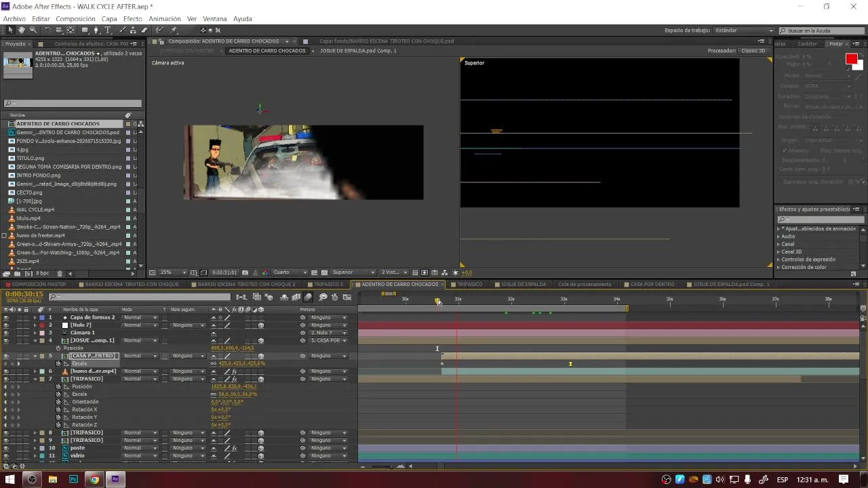
Task: Click the Escala value 425,0,425,0,425,0%
Action: 242,364
